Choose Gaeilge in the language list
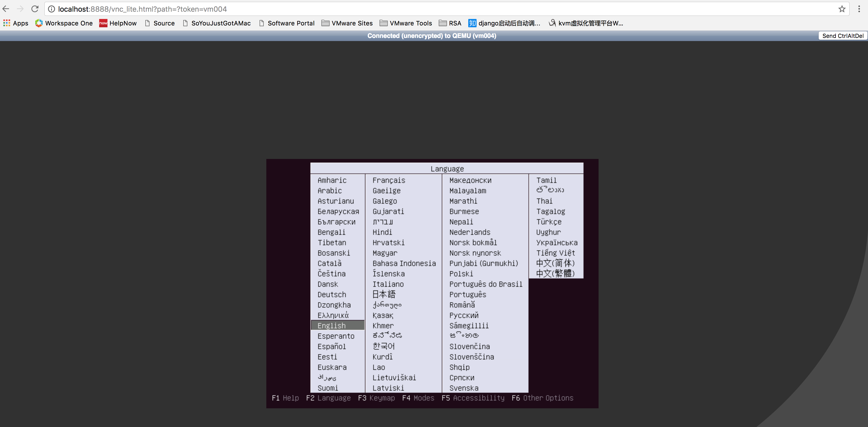This screenshot has height=427, width=868. pos(386,191)
